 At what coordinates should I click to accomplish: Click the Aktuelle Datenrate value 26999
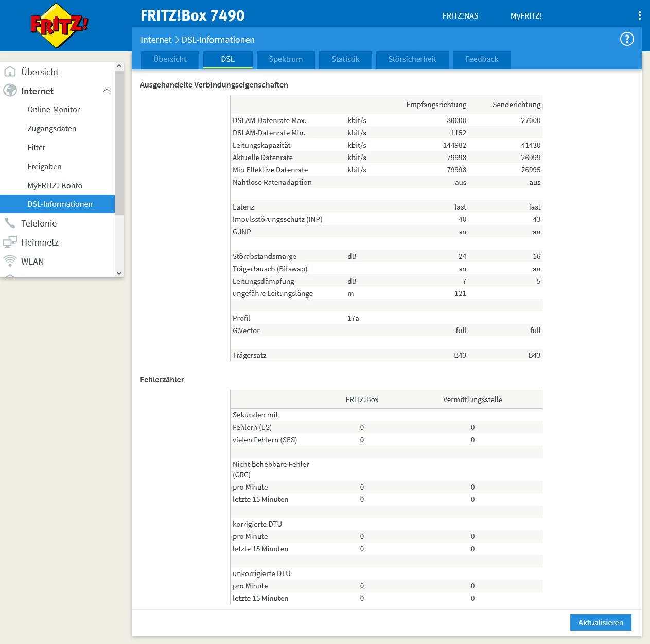(x=531, y=158)
